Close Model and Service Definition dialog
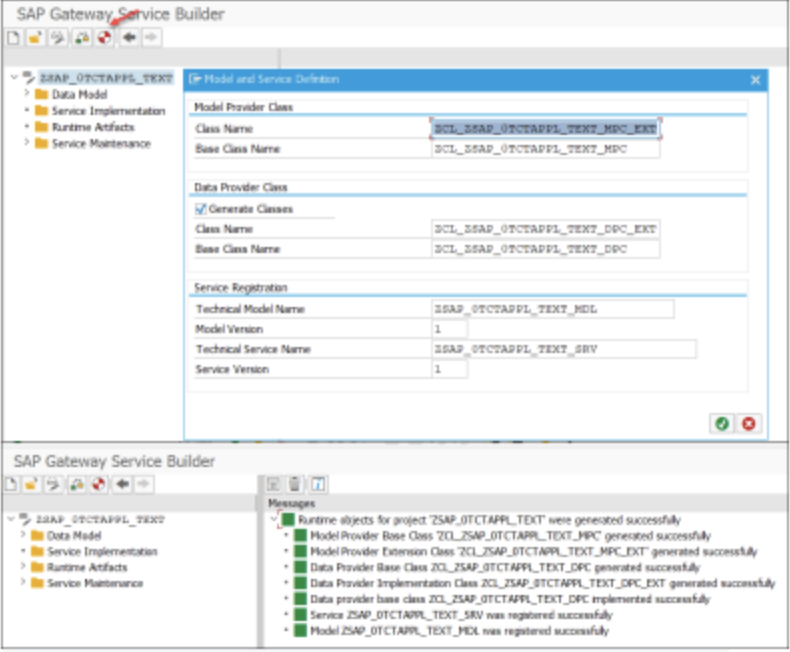The image size is (790, 652). [x=755, y=80]
